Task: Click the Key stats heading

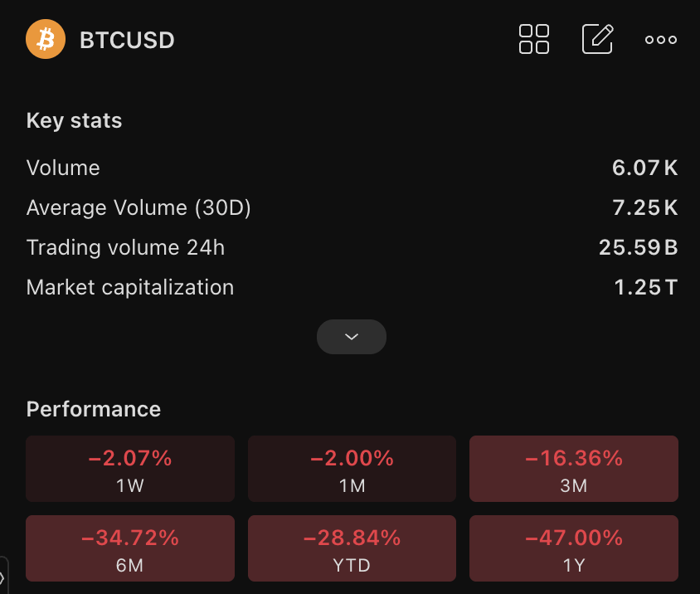Action: point(74,120)
